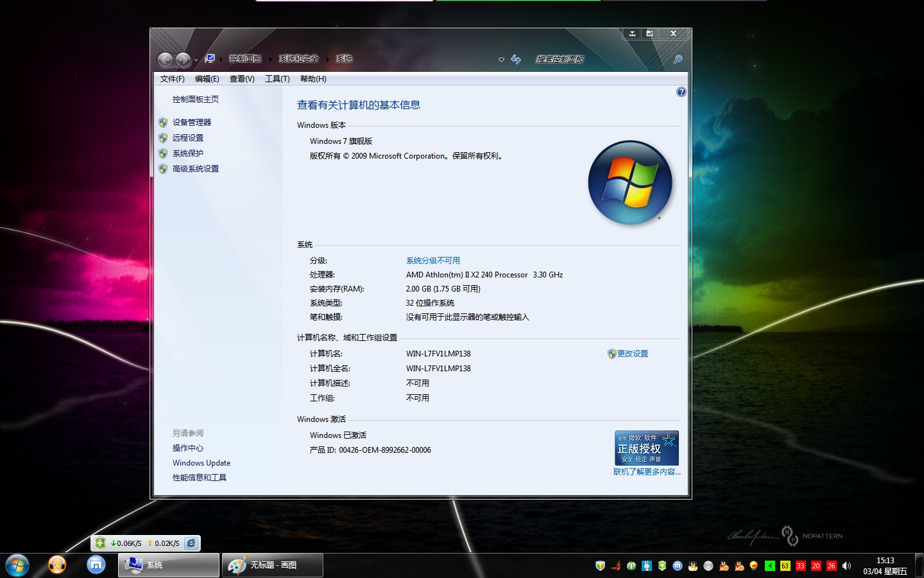Screen dimensions: 924x578
Task: Click the blue rabbit tray icon
Action: [647, 566]
